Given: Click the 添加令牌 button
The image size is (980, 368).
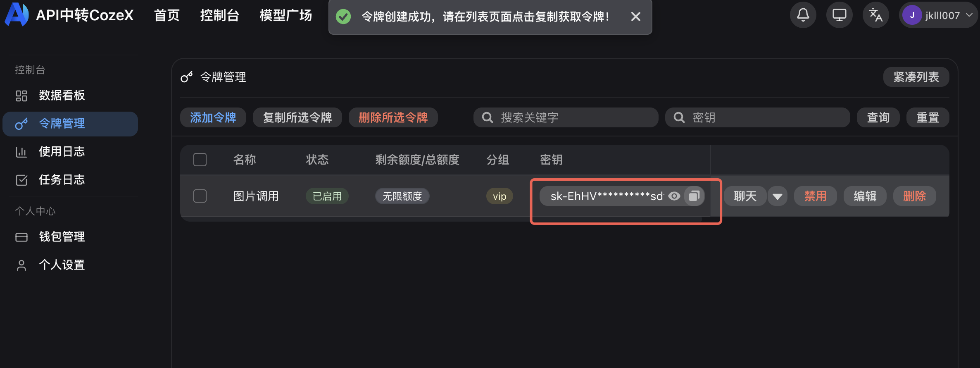Looking at the screenshot, I should pyautogui.click(x=213, y=117).
